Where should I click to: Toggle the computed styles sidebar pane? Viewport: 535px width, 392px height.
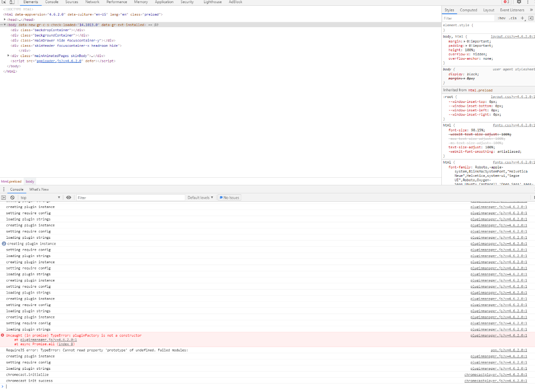[x=531, y=18]
